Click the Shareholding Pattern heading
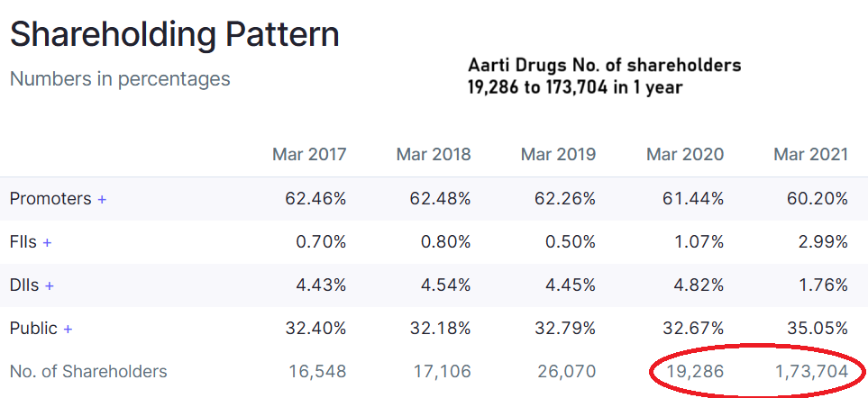Viewport: 868px width, 398px height. tap(175, 34)
